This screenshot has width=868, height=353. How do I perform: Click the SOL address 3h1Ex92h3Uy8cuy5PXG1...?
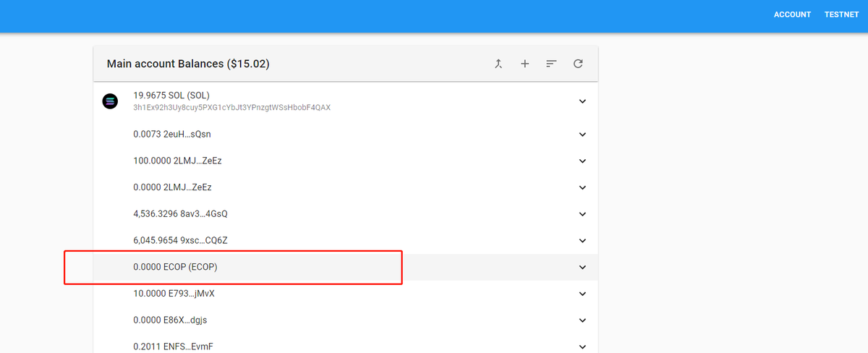coord(232,108)
